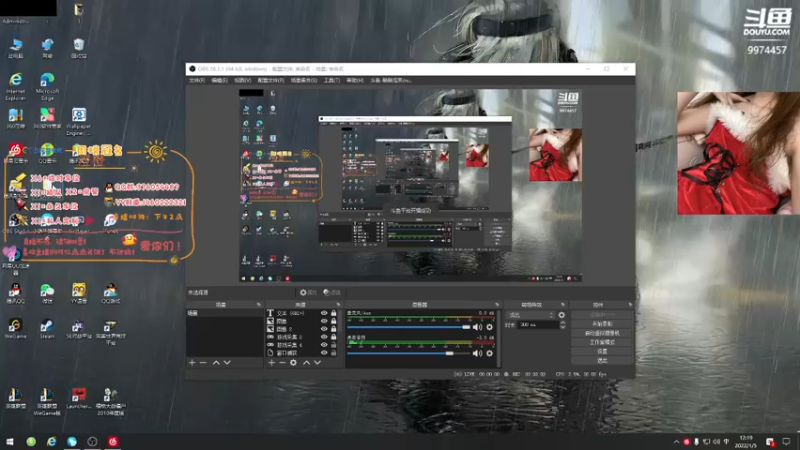This screenshot has height=450, width=800.
Task: Click the Start Virtual Camera button
Action: click(602, 333)
